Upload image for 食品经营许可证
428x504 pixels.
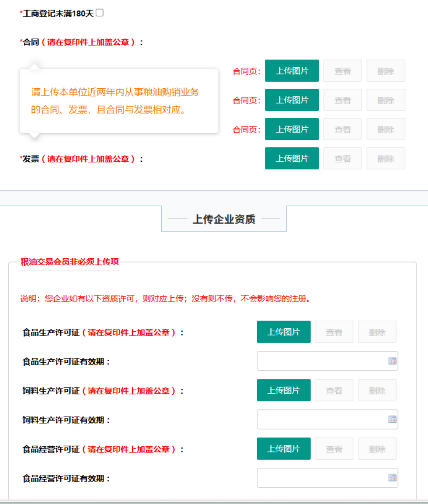(x=283, y=449)
